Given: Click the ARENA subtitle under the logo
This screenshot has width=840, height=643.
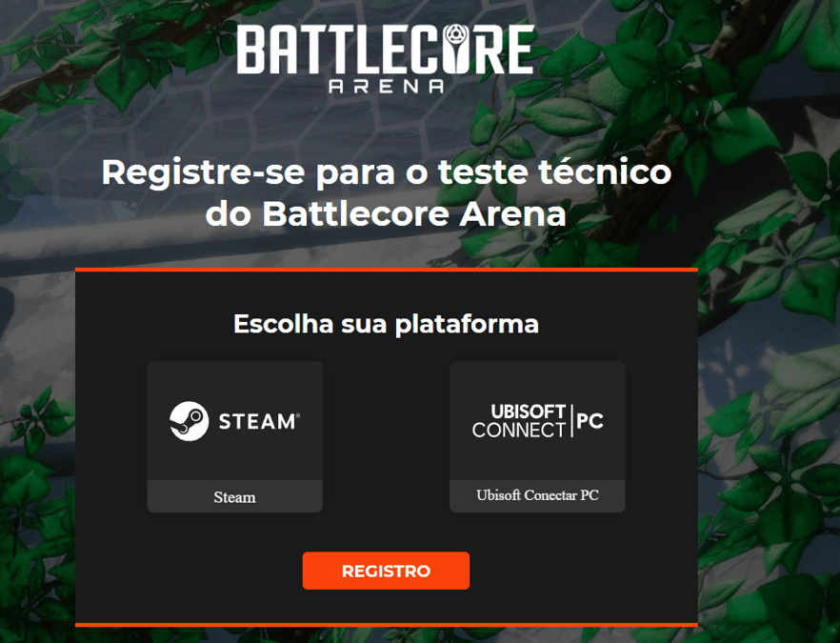Looking at the screenshot, I should (386, 87).
